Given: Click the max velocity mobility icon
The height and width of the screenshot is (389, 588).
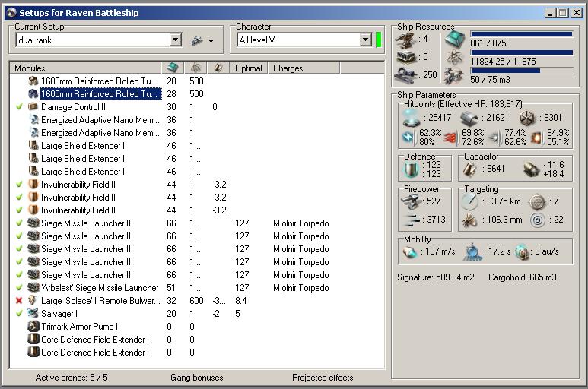Looking at the screenshot, I should pos(411,253).
